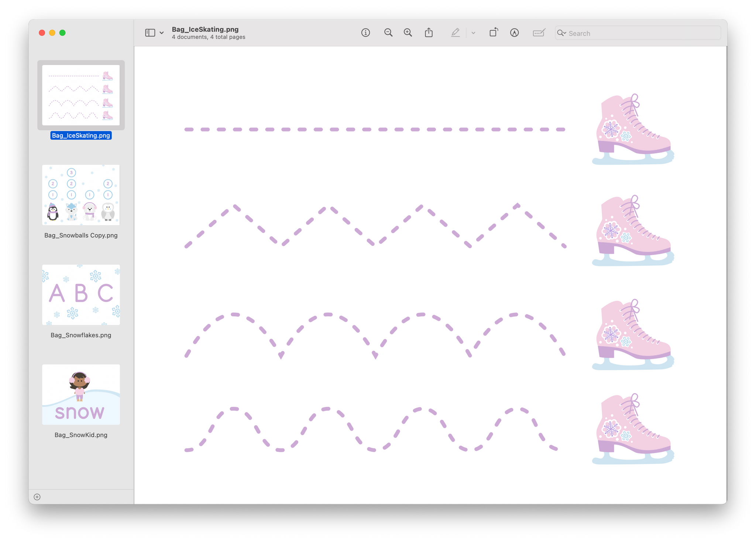Click into the Search field
756x542 pixels.
(642, 33)
